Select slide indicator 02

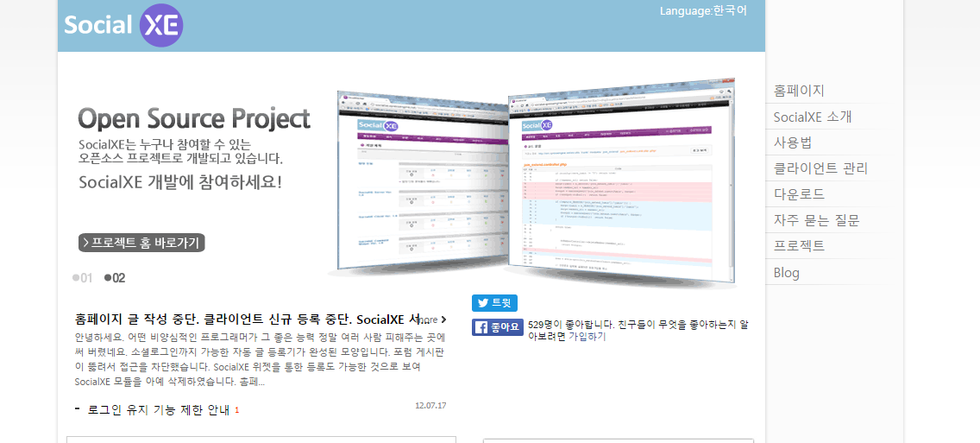pyautogui.click(x=115, y=278)
